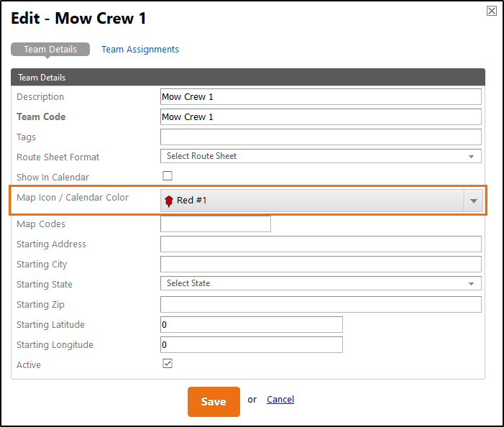Expand the Map Icon color dropdown arrow
Image resolution: width=504 pixels, height=427 pixels.
pyautogui.click(x=473, y=201)
